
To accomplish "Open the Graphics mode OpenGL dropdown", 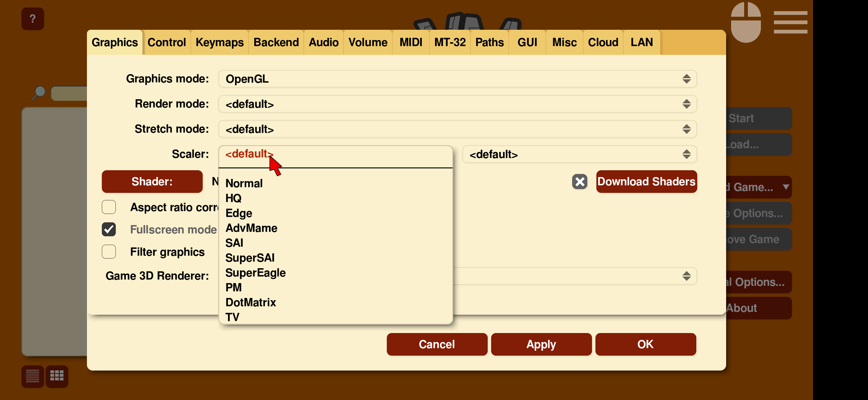I will coord(457,79).
